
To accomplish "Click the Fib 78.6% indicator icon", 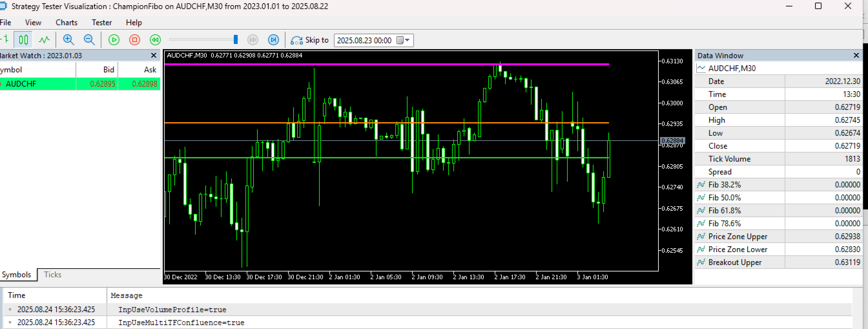I will 701,224.
